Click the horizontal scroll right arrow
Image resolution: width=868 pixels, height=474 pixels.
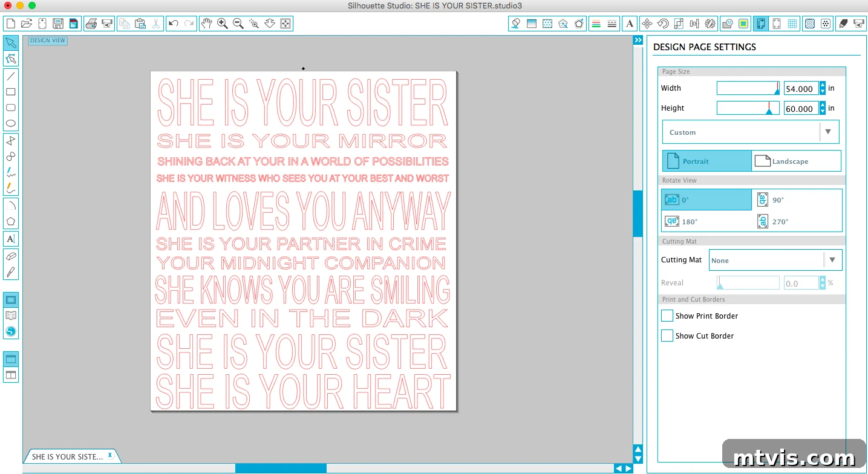coord(628,469)
